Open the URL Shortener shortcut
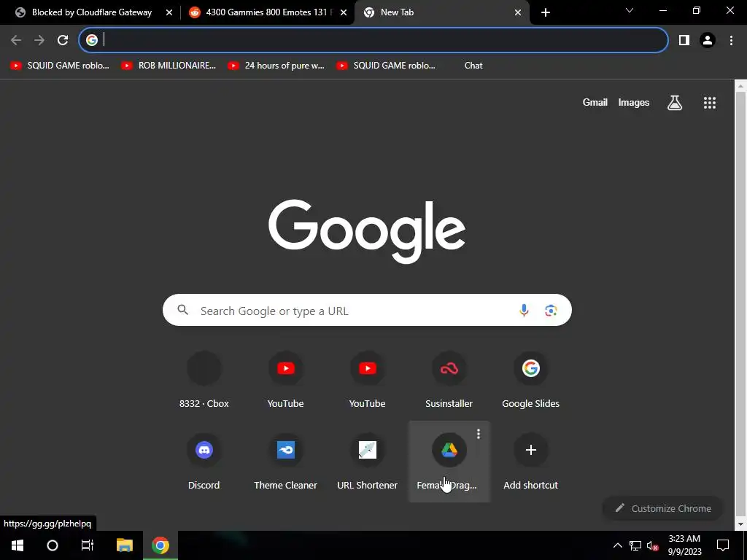Viewport: 747px width, 560px height. click(368, 463)
